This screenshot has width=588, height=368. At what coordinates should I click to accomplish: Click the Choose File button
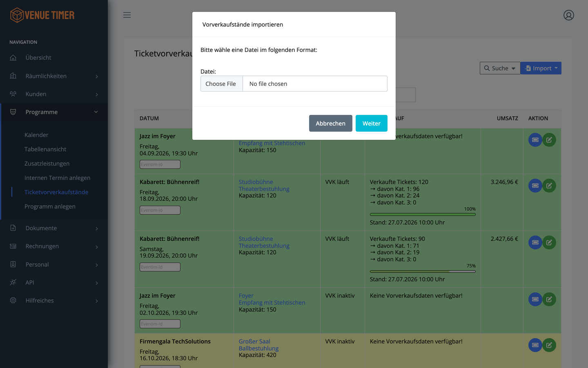(x=221, y=84)
